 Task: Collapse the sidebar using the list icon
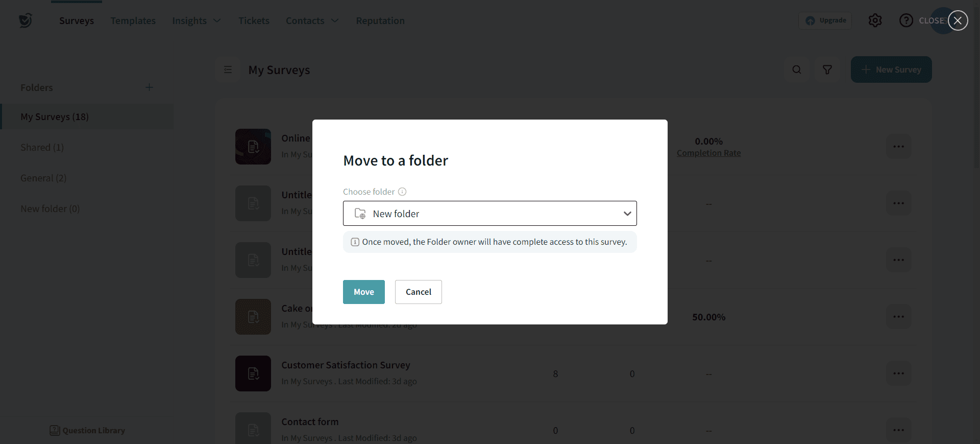coord(228,69)
